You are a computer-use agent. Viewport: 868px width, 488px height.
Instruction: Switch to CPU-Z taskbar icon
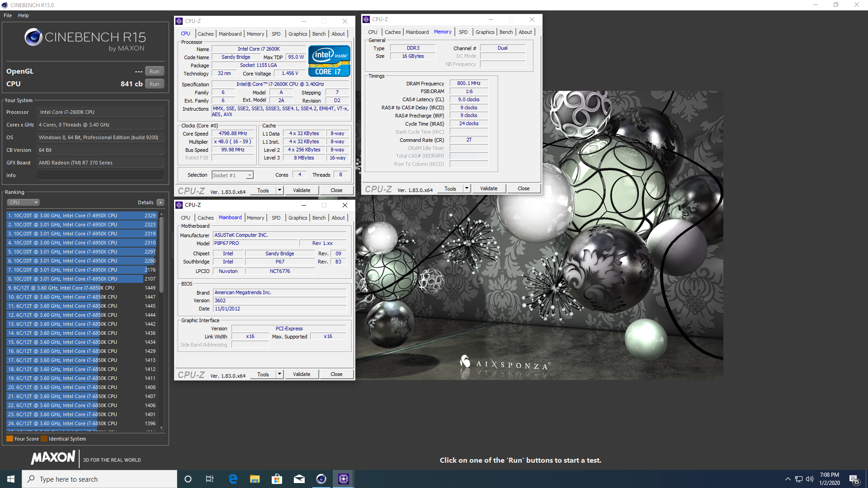click(x=343, y=479)
